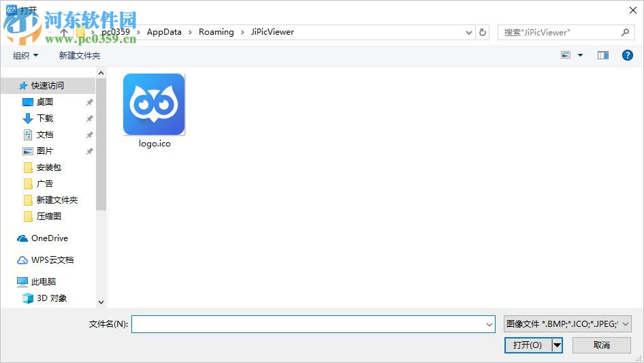Click the 压缩图 folder icon
The image size is (644, 363).
pos(28,217)
